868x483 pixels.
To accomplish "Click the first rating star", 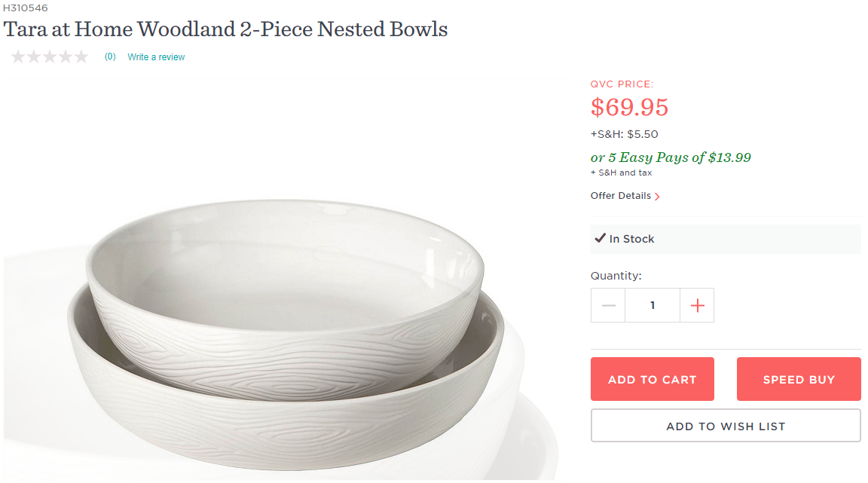I will tap(18, 57).
